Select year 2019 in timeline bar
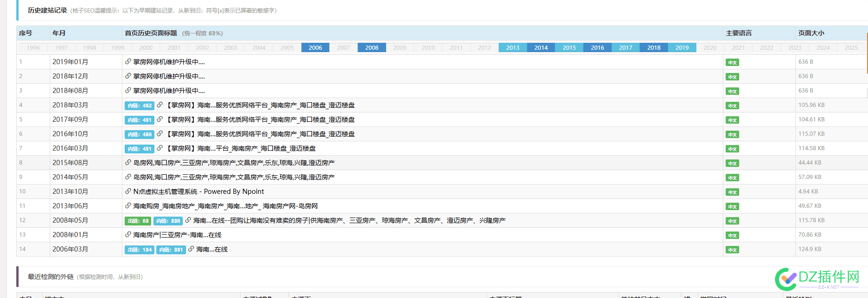 click(x=682, y=47)
